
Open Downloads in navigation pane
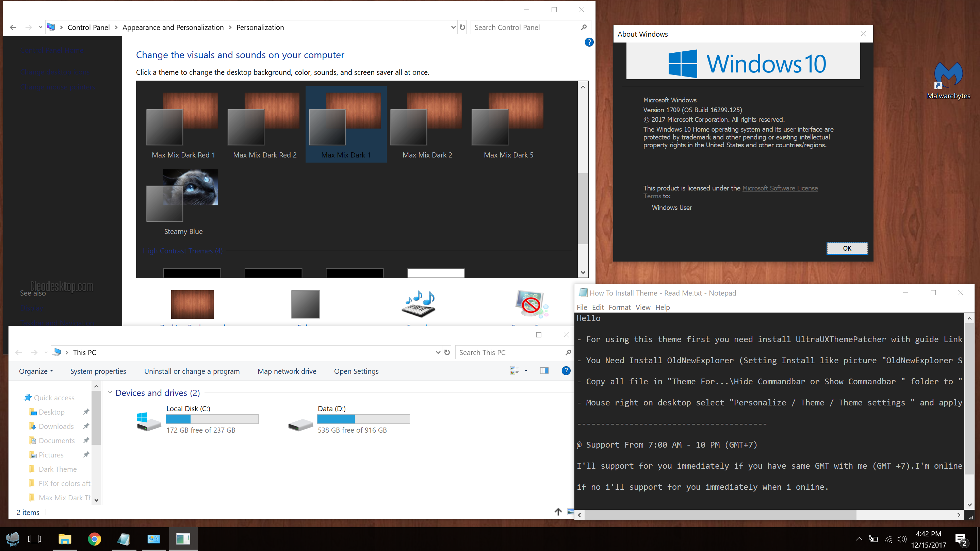56,426
